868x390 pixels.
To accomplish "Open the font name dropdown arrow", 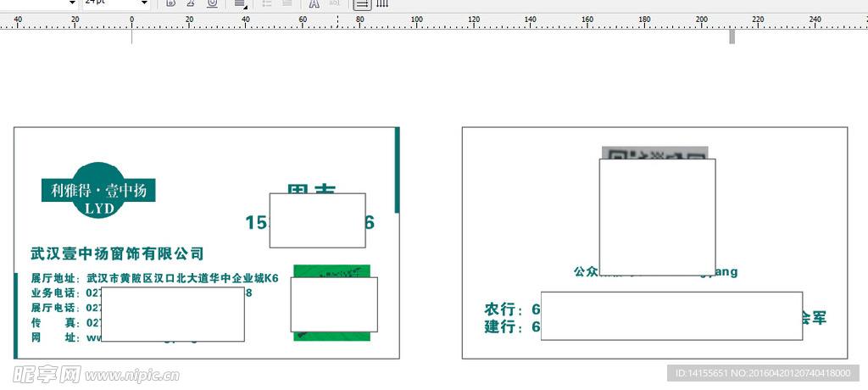I will point(72,3).
